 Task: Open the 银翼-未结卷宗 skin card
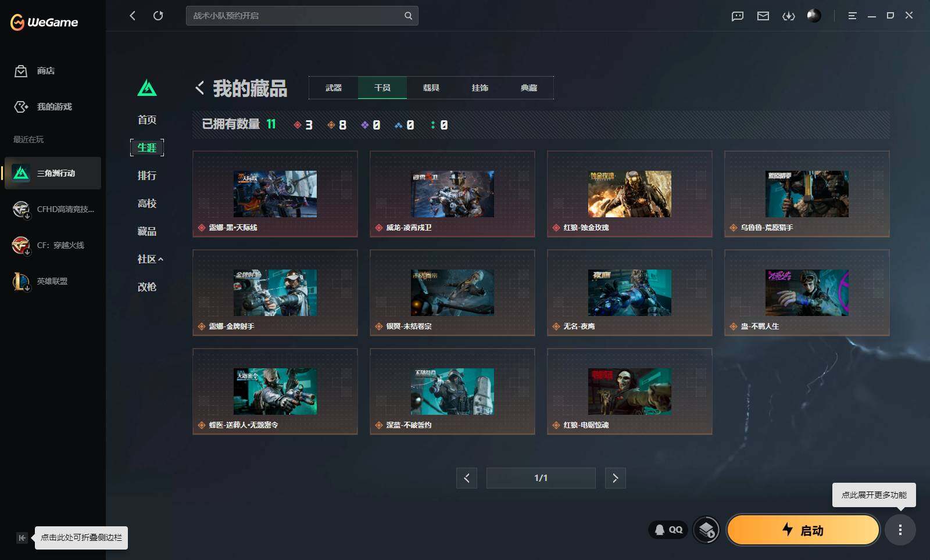pos(452,293)
